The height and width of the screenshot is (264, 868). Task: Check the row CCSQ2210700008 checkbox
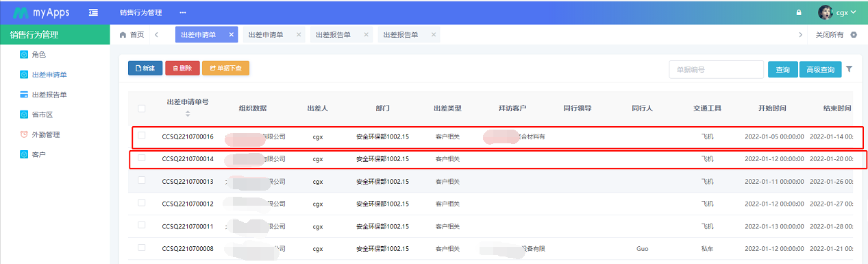point(142,248)
